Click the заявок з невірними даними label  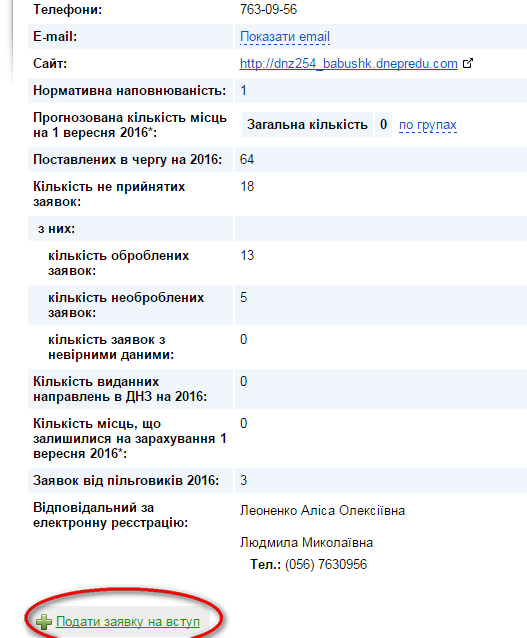(111, 347)
